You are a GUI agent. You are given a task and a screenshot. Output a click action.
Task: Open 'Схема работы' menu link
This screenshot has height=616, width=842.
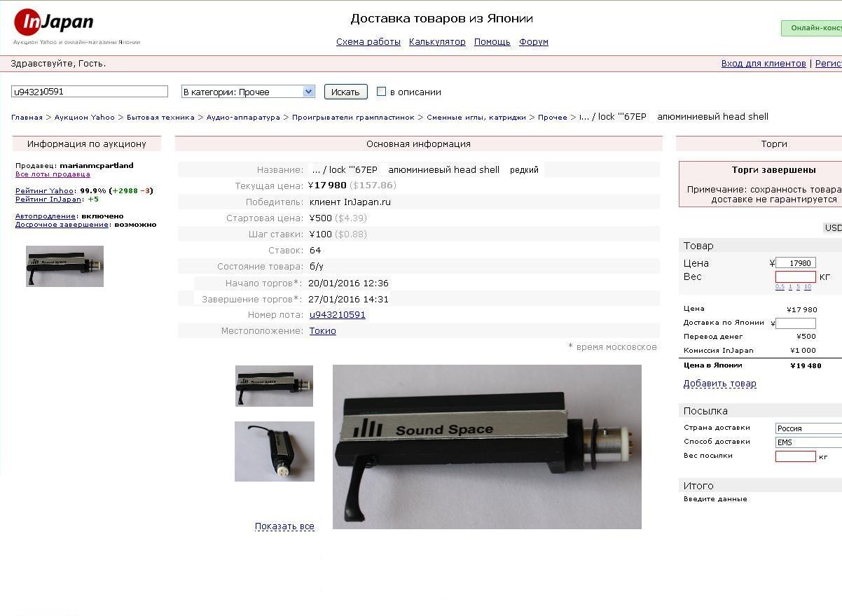point(368,42)
